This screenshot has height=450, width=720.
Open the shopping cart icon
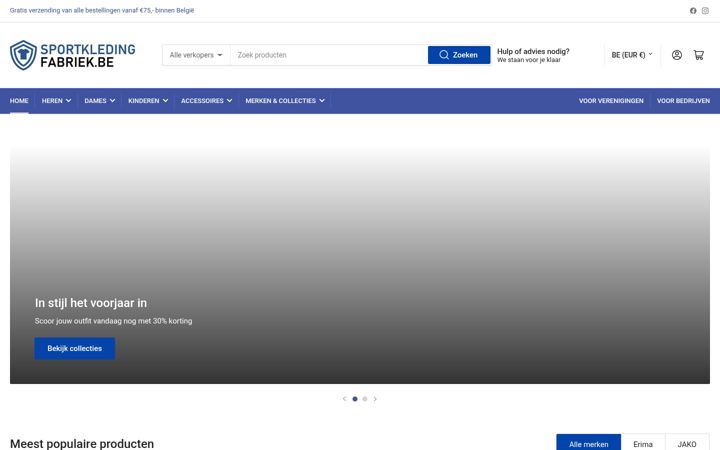point(698,55)
